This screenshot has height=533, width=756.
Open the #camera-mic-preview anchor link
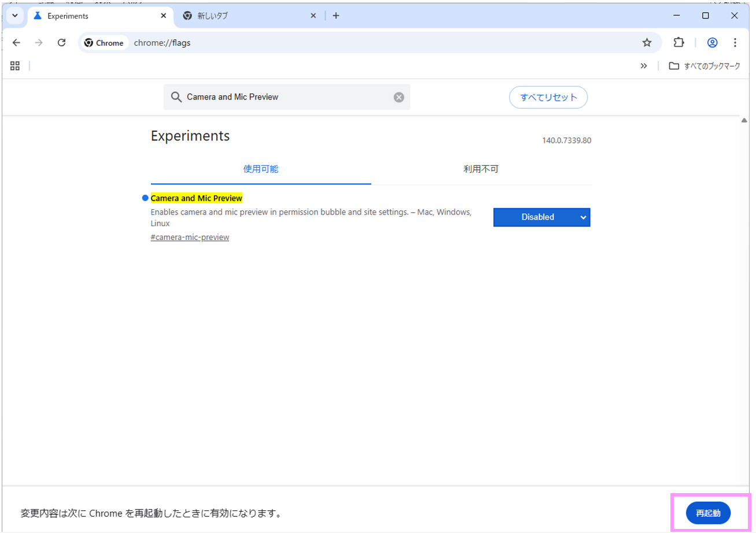[190, 237]
